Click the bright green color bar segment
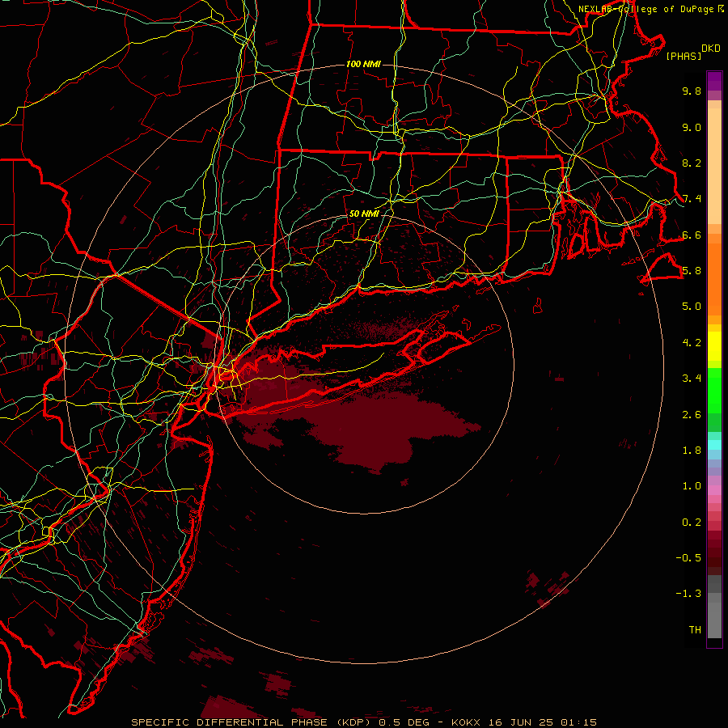The width and height of the screenshot is (728, 728). [x=714, y=392]
